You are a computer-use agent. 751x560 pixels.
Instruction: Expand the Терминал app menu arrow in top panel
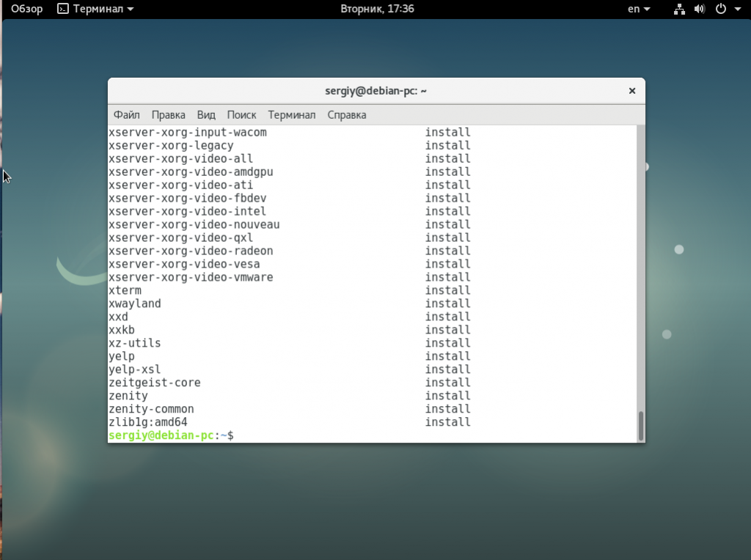(x=131, y=10)
